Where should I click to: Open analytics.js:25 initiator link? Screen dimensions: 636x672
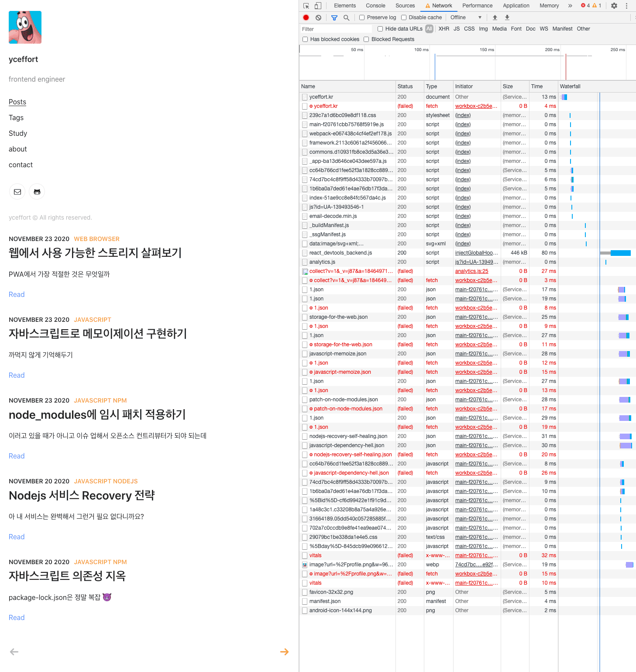click(x=472, y=271)
